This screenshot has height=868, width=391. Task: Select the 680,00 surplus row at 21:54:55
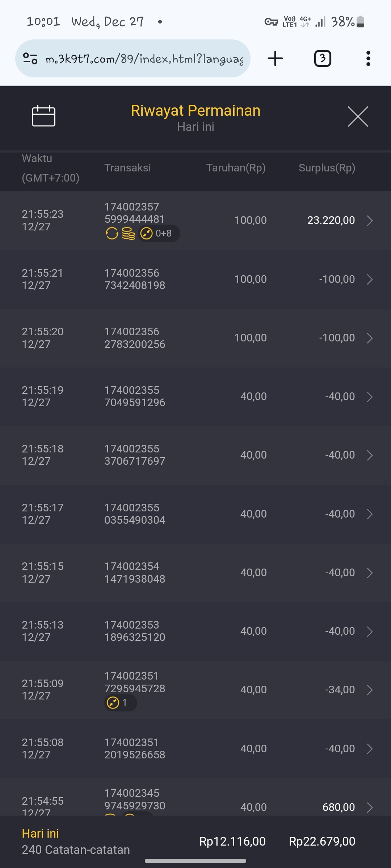pos(339,807)
